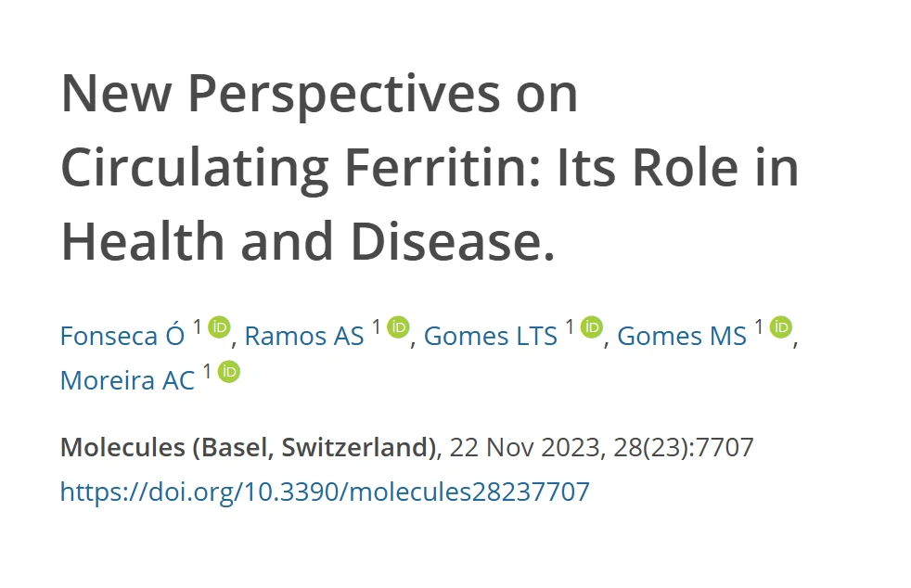Open author link Moreira AC
The width and height of the screenshot is (911, 588).
tap(127, 380)
